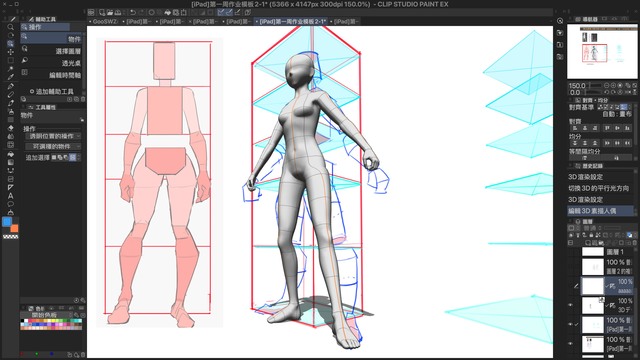Click the navigator zoom-out minus icon
The height and width of the screenshot is (360, 640).
pyautogui.click(x=607, y=85)
